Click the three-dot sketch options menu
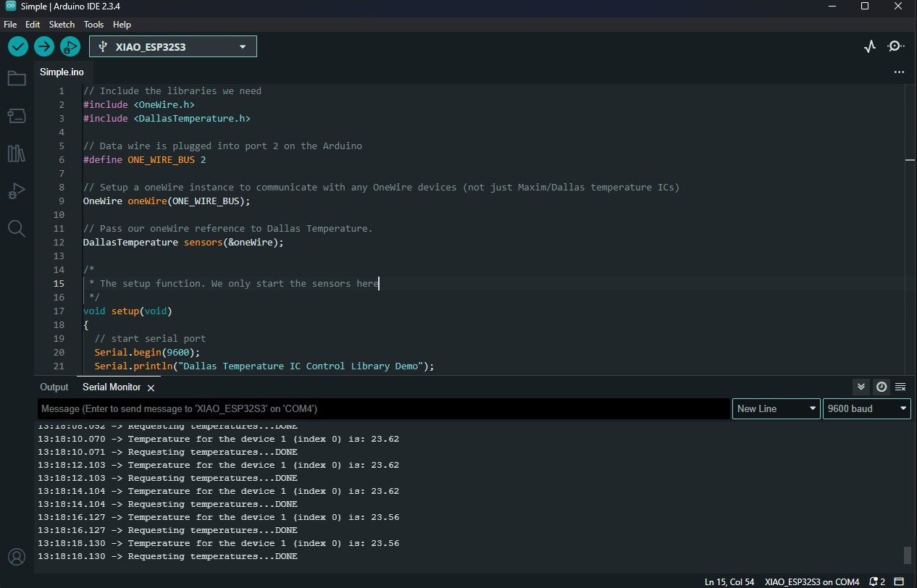 pyautogui.click(x=899, y=72)
